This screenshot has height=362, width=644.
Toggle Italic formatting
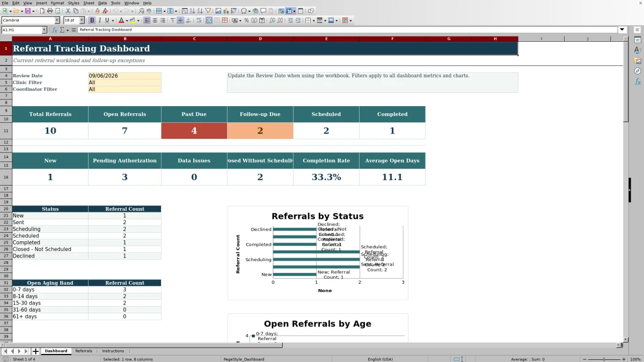point(99,20)
